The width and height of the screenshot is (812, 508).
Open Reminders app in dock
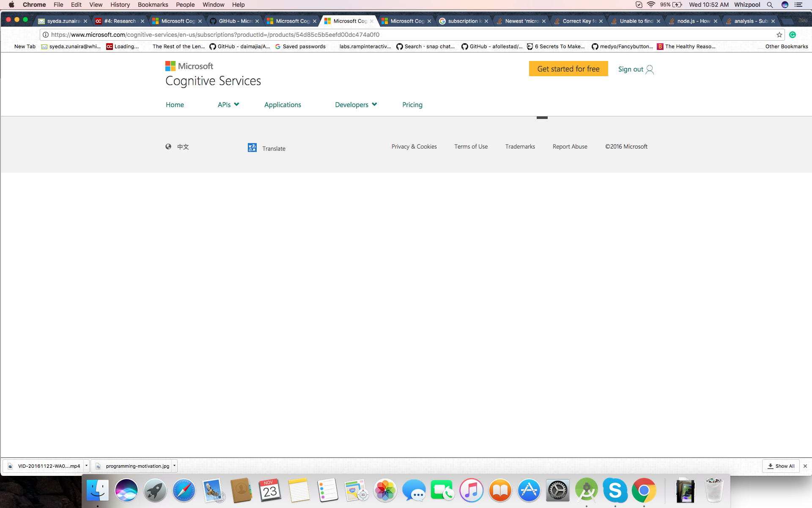pos(328,491)
